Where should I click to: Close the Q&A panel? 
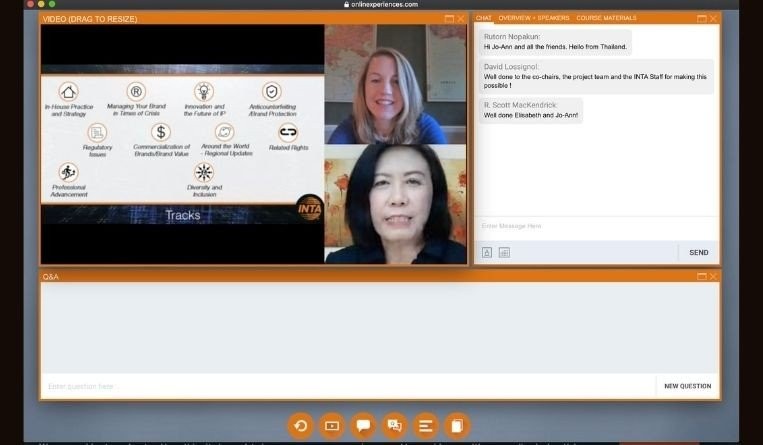[x=713, y=276]
